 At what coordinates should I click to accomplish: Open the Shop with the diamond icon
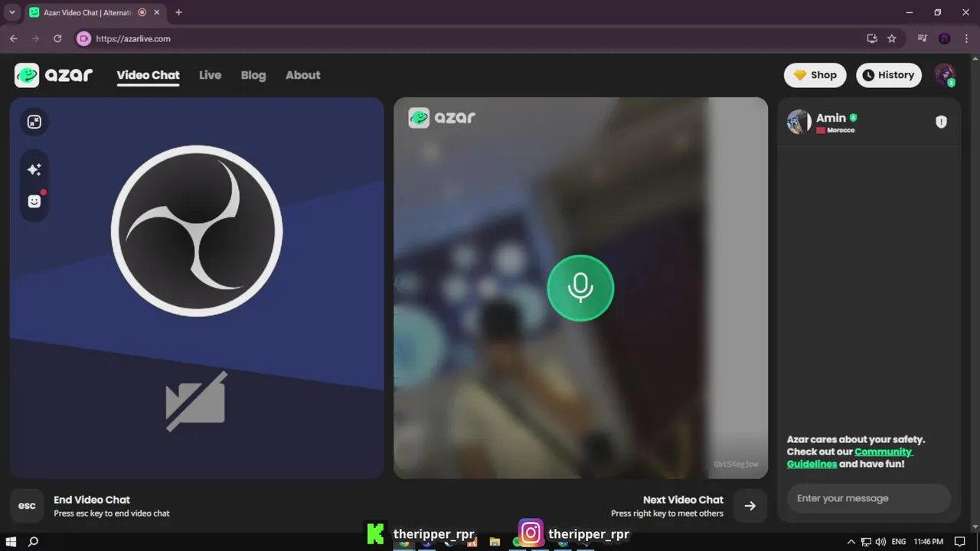pyautogui.click(x=815, y=75)
